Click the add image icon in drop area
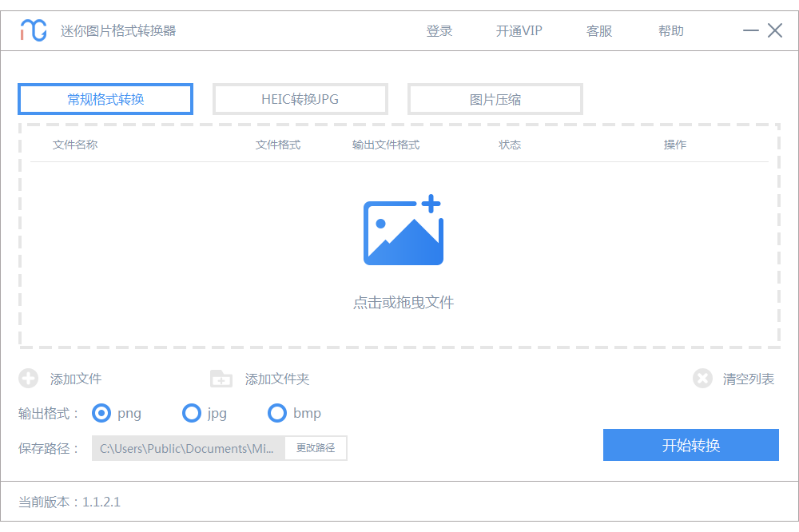Image resolution: width=799 pixels, height=532 pixels. (x=403, y=231)
